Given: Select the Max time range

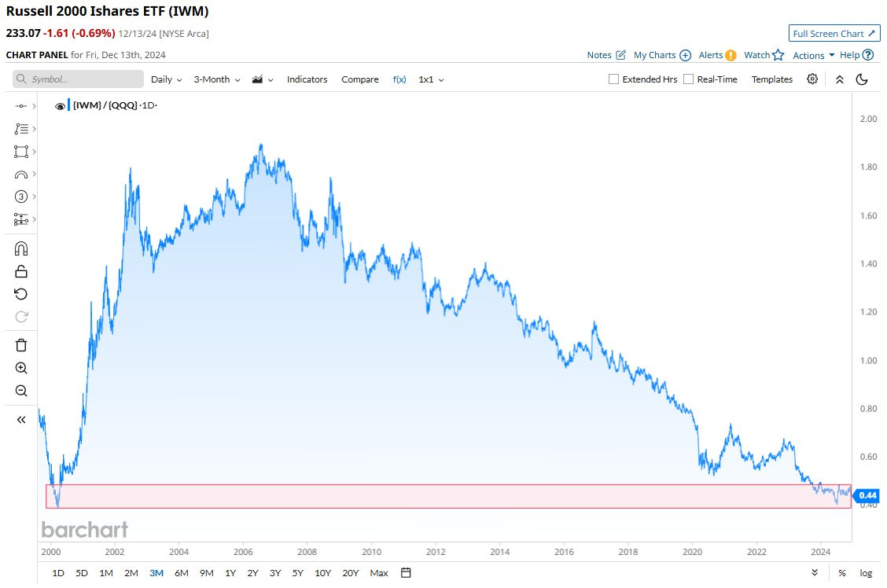Looking at the screenshot, I should click(x=378, y=573).
